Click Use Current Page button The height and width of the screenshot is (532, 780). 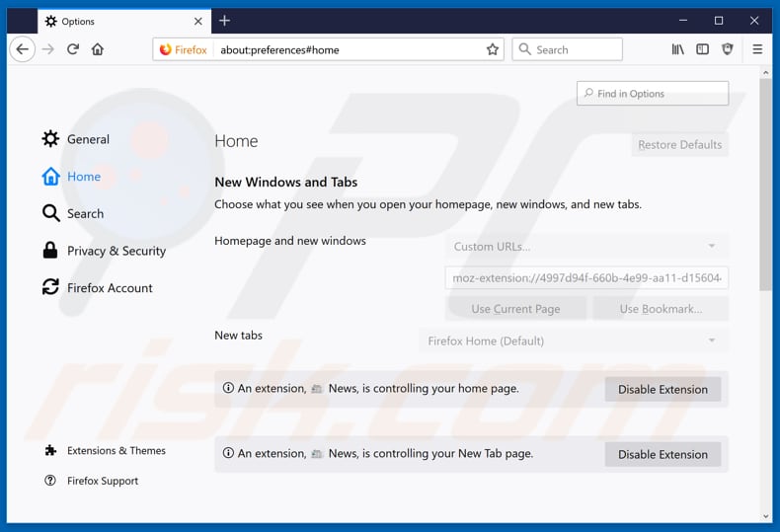tap(515, 309)
